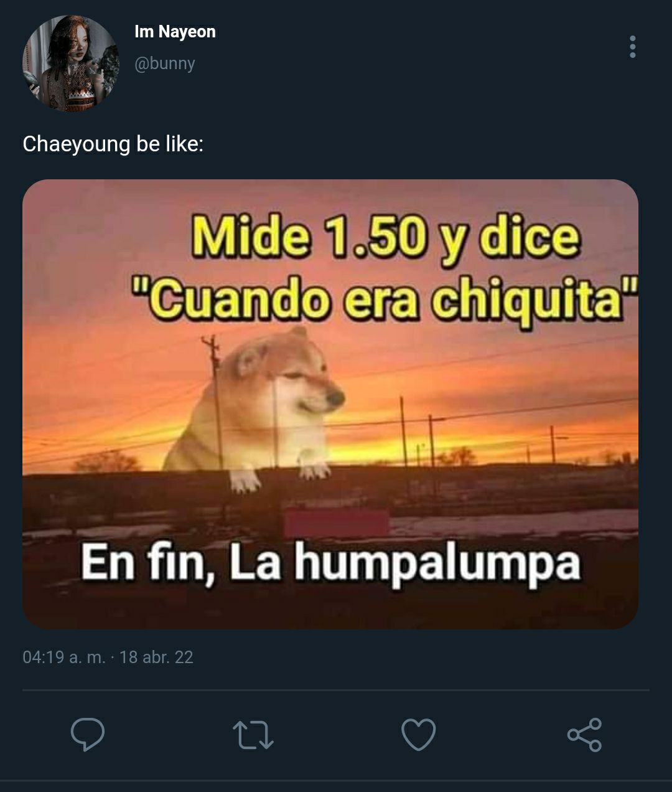Image resolution: width=672 pixels, height=792 pixels.
Task: Click the 04:19 a. m. timestamp
Action: coord(63,657)
